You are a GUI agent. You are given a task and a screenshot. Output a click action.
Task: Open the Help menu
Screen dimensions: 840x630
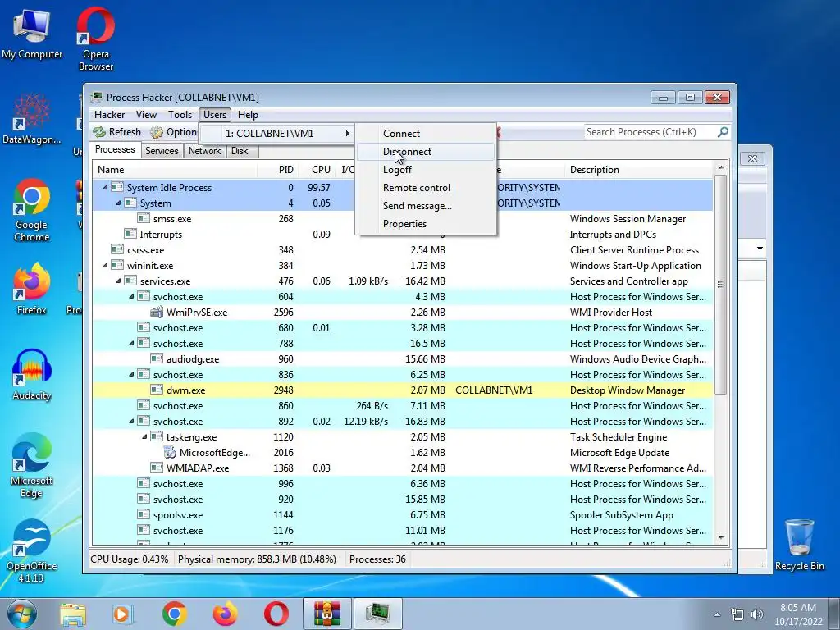click(x=248, y=115)
